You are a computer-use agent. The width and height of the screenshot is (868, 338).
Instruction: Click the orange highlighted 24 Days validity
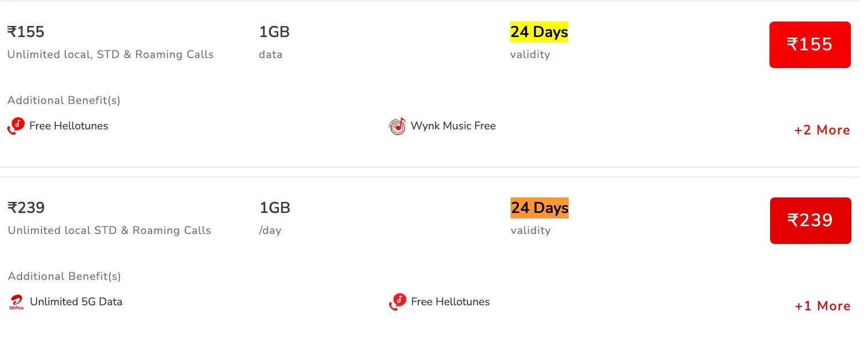click(x=539, y=208)
